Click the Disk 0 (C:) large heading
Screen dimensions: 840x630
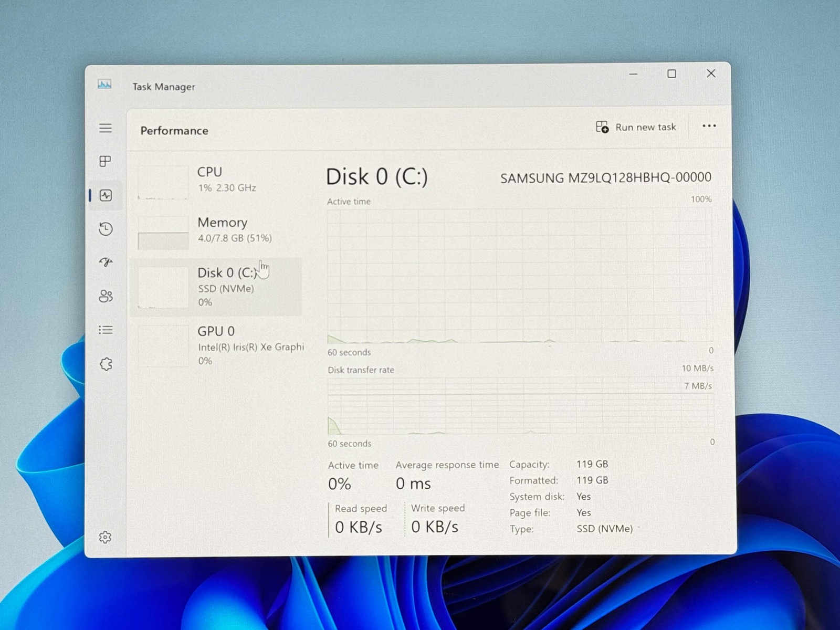377,177
